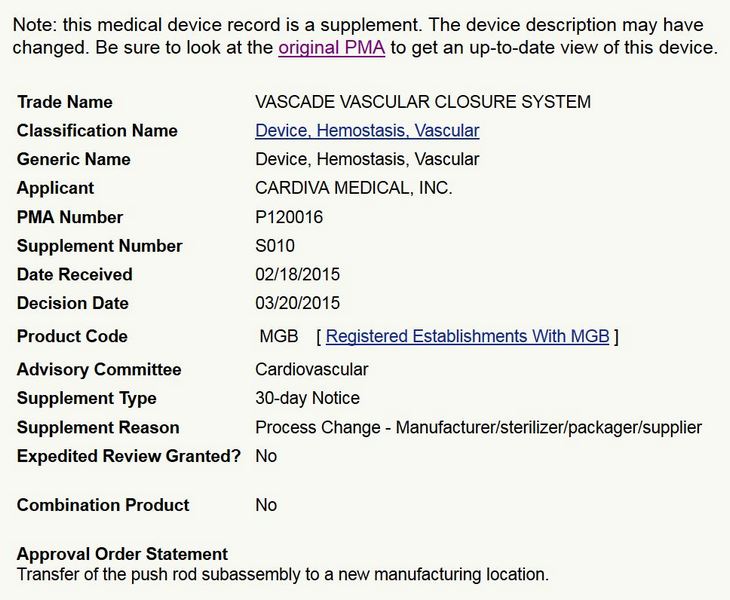Screen dimensions: 730x600
Task: Click the 30-day Notice supplement type
Action: (x=307, y=398)
